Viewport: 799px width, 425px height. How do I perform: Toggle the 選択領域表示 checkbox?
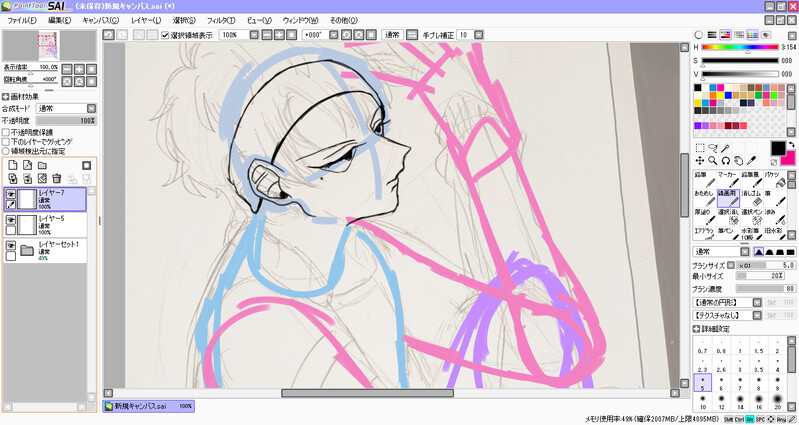(x=165, y=35)
